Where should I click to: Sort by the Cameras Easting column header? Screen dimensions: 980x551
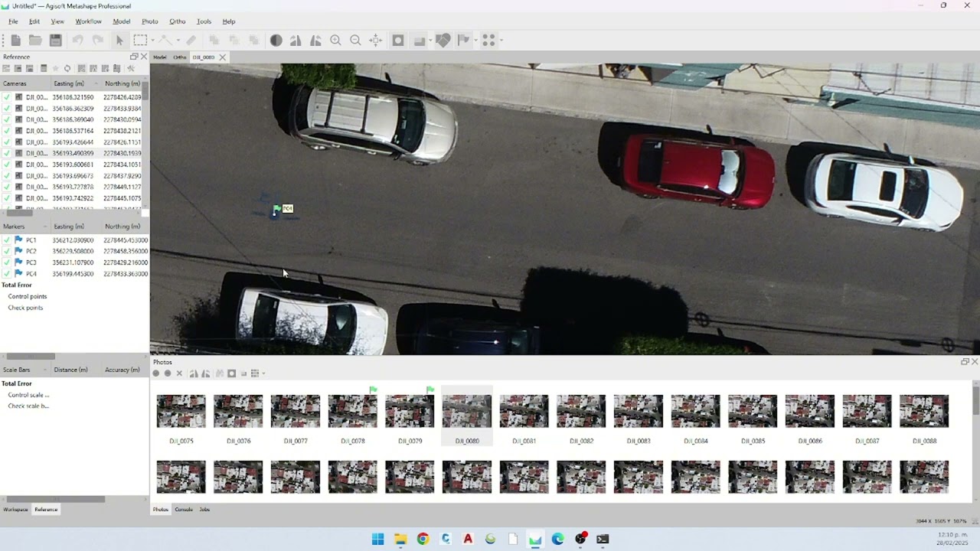pos(73,83)
